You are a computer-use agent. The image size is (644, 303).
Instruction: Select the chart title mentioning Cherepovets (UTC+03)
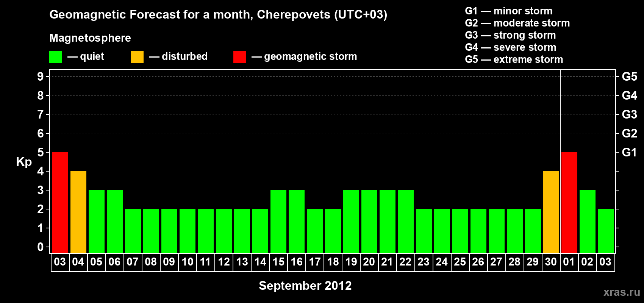pyautogui.click(x=218, y=14)
